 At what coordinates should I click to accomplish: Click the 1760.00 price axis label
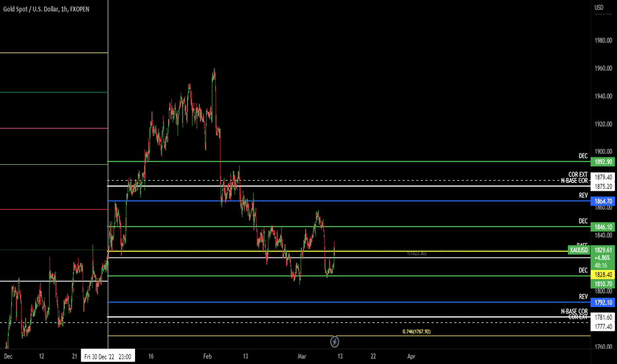[x=603, y=347]
